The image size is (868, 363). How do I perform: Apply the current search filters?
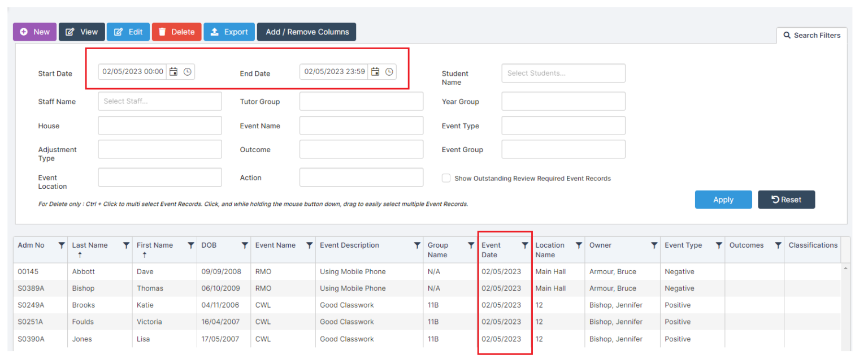[x=723, y=199]
